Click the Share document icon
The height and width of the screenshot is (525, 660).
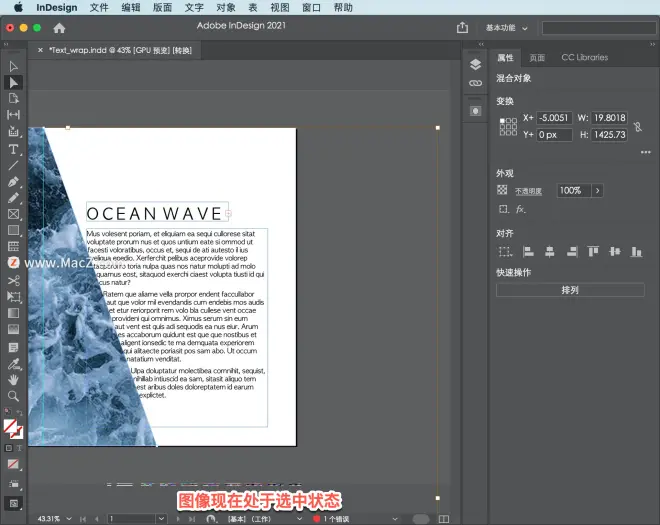pos(462,28)
